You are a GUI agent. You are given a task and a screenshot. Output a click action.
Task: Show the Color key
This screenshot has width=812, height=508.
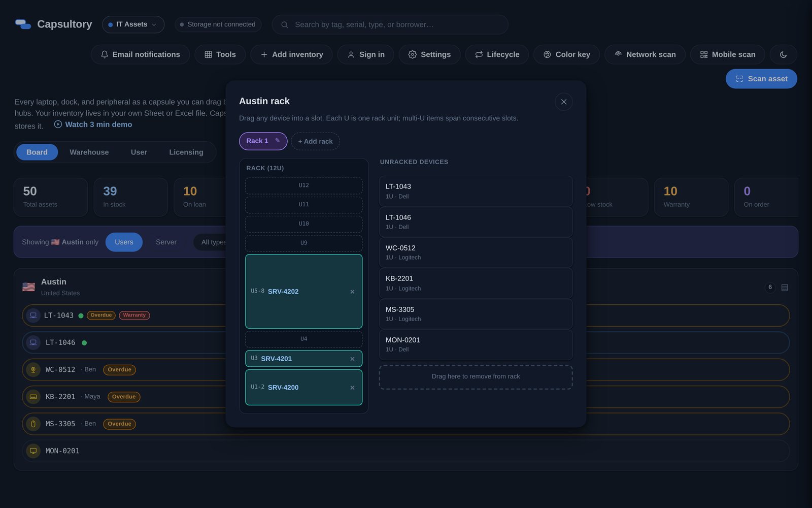(566, 54)
